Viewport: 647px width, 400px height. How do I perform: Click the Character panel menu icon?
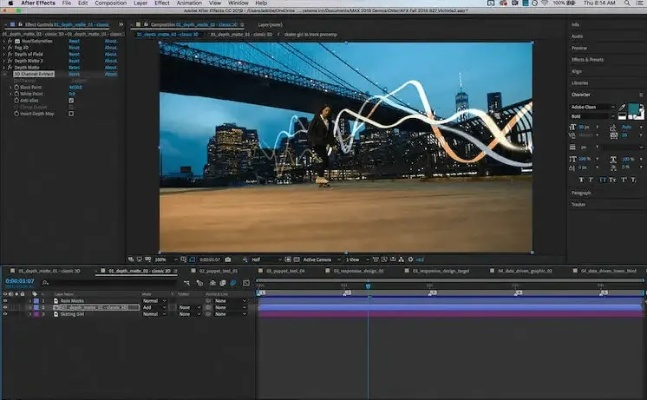pyautogui.click(x=640, y=96)
